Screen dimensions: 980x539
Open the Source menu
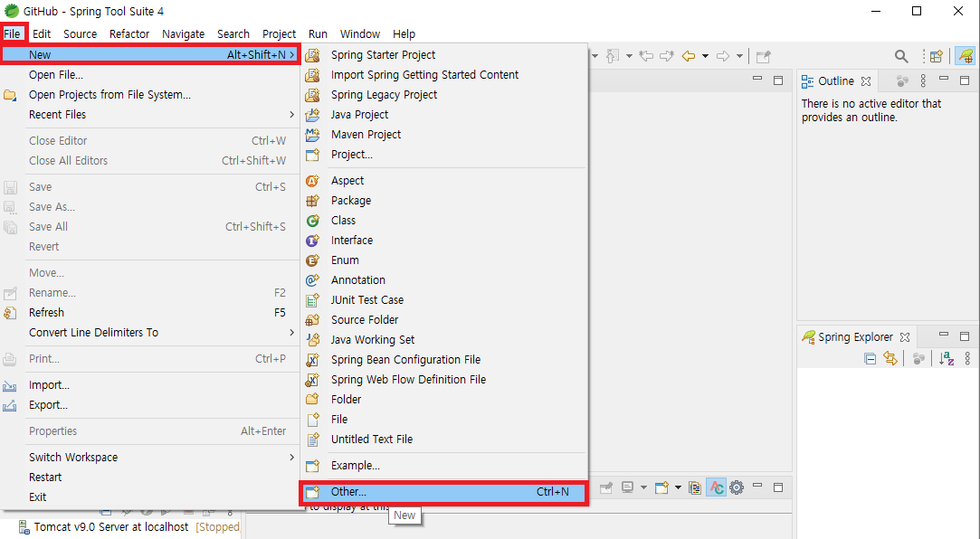[80, 33]
